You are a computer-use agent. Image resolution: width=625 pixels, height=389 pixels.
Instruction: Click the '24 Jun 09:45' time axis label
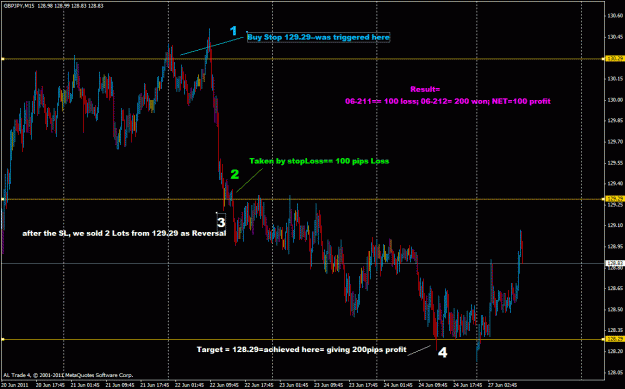[434, 385]
